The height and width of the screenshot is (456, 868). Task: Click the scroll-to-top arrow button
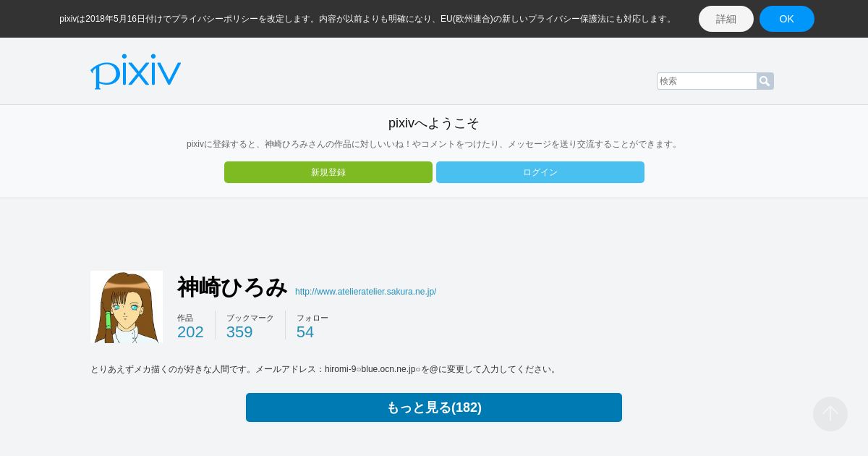[830, 414]
